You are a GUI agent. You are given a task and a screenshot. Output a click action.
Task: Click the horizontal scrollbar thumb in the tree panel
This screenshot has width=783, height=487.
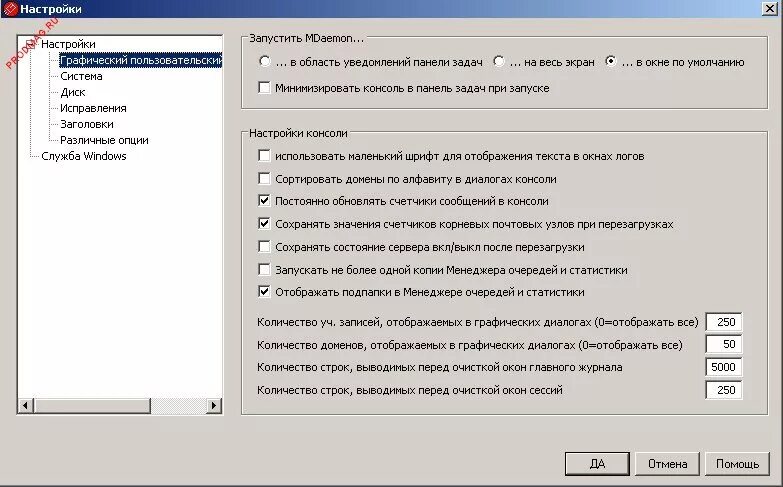click(92, 406)
